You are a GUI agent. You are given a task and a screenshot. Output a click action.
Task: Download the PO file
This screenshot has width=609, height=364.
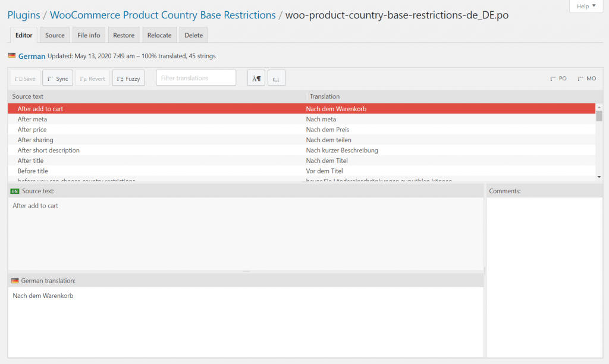[558, 79]
